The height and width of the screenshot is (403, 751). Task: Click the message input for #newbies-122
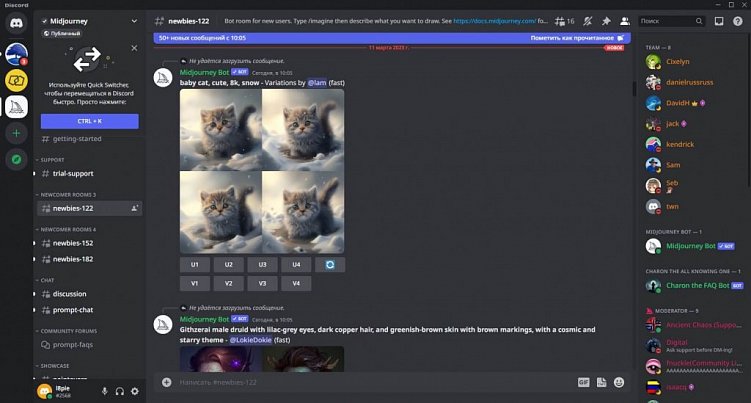click(374, 382)
